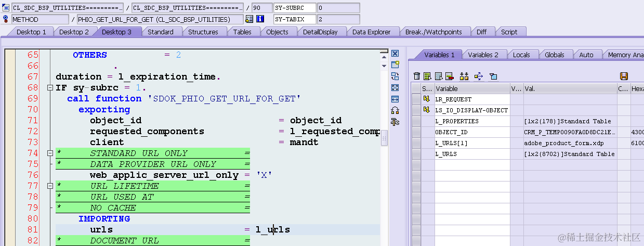The image size is (644, 246).
Task: Open the Structures tab
Action: [x=203, y=32]
